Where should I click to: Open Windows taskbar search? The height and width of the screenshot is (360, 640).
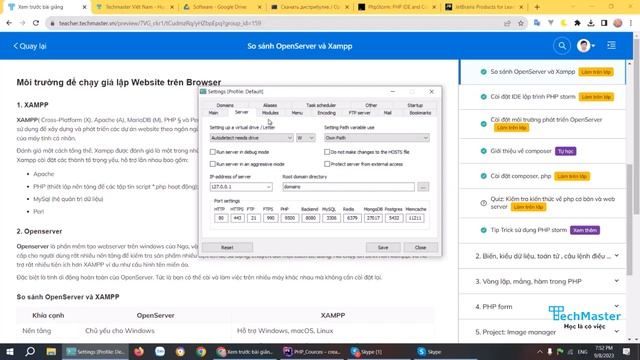[x=30, y=351]
